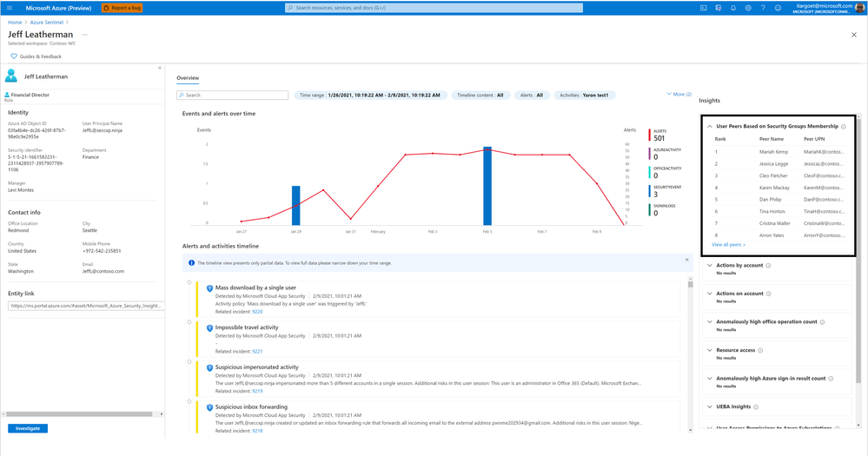The width and height of the screenshot is (868, 456).
Task: Click the Jeff Leatherman user avatar icon
Action: pyautogui.click(x=11, y=76)
